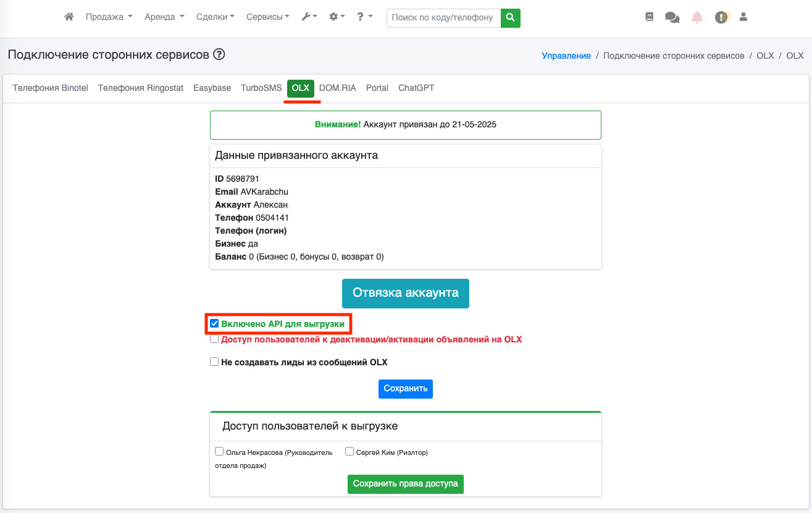
Task: Open the notifications bell
Action: (697, 17)
